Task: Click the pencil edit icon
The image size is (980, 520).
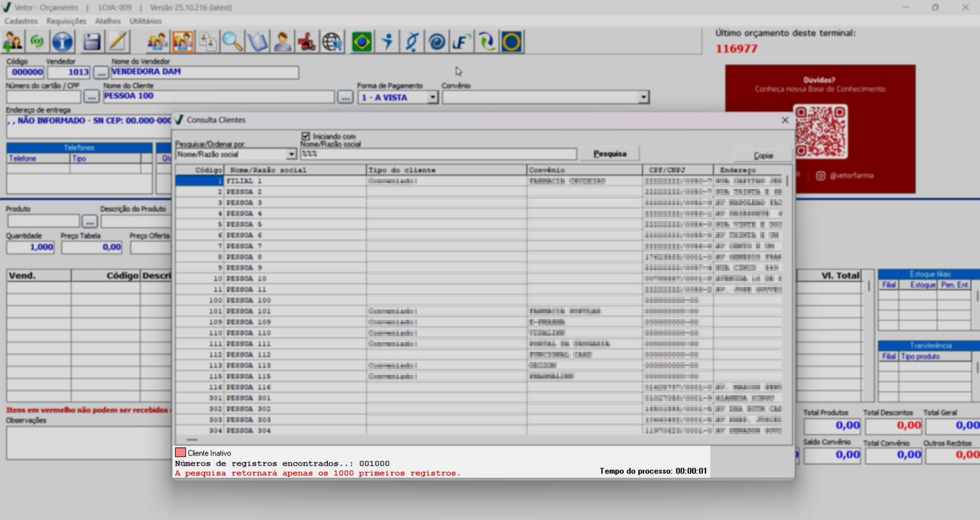Action: (x=118, y=42)
